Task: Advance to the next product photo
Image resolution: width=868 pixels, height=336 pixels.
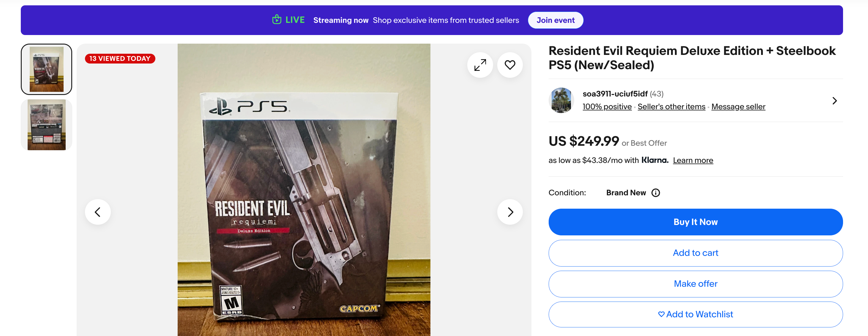Action: [x=510, y=212]
